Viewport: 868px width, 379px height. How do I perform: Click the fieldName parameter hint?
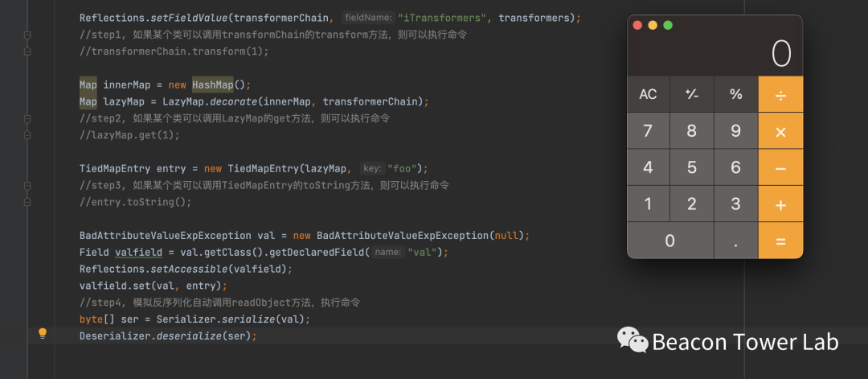367,18
